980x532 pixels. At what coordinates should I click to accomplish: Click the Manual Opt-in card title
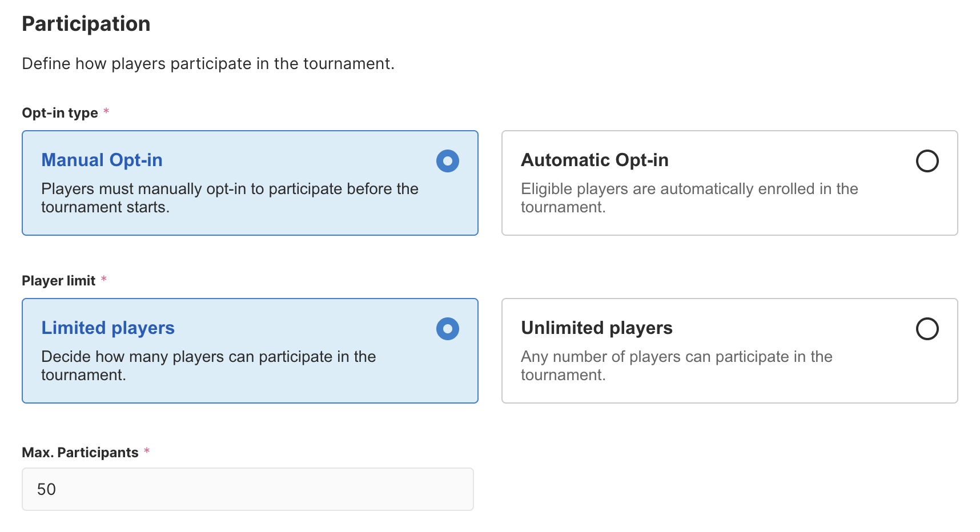(x=102, y=160)
